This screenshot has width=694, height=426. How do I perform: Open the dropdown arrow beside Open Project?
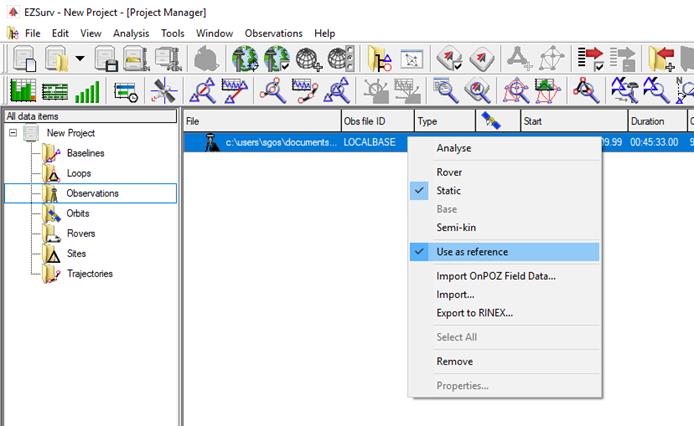tap(80, 58)
